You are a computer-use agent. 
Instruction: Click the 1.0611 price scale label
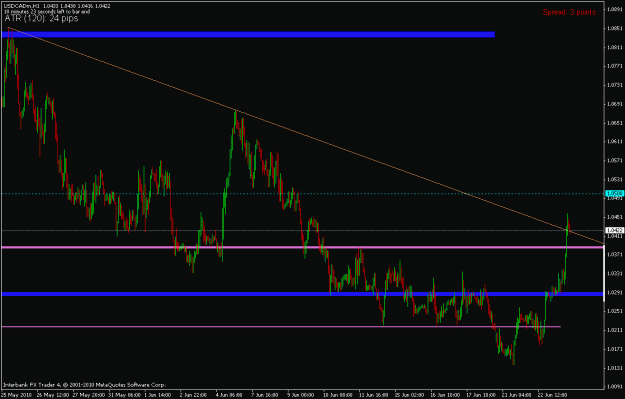pyautogui.click(x=615, y=142)
